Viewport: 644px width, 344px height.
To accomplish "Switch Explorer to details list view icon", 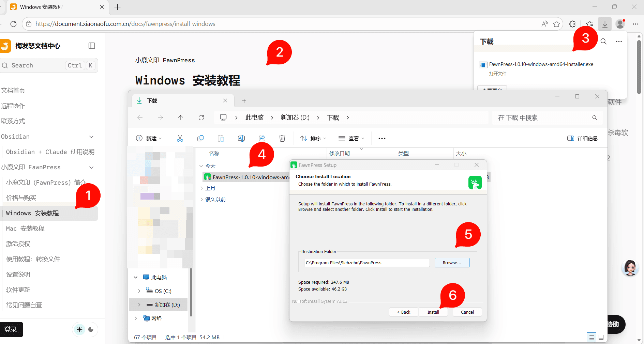I will click(x=591, y=337).
